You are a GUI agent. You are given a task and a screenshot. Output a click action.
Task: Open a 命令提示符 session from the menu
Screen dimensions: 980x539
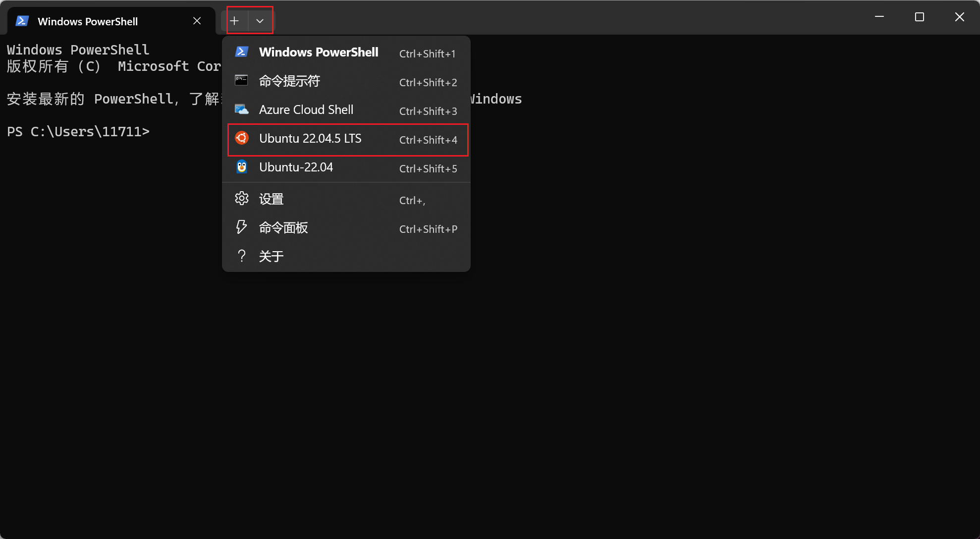coord(289,81)
